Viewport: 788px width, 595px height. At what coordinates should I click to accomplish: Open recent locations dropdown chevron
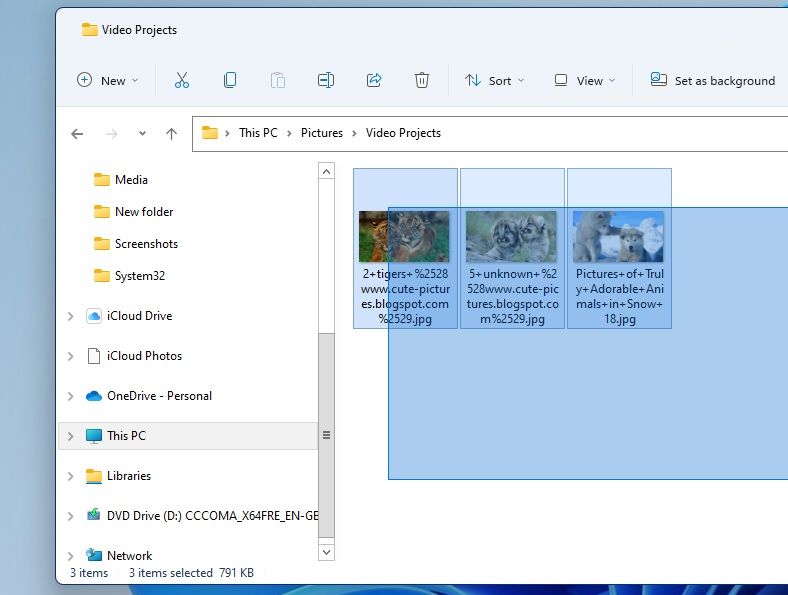coord(142,133)
